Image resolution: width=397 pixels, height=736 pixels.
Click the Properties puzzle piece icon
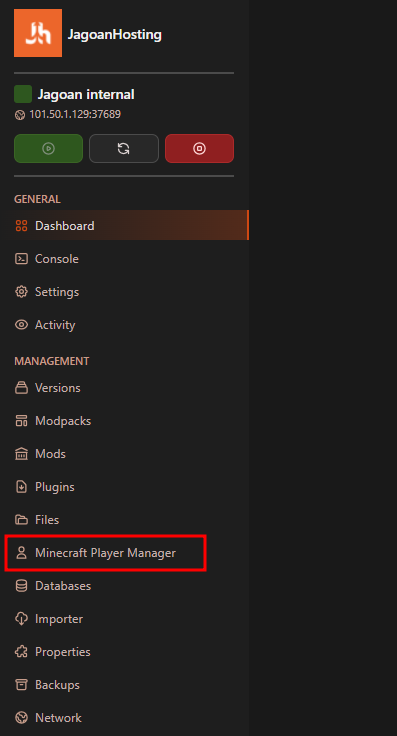22,652
